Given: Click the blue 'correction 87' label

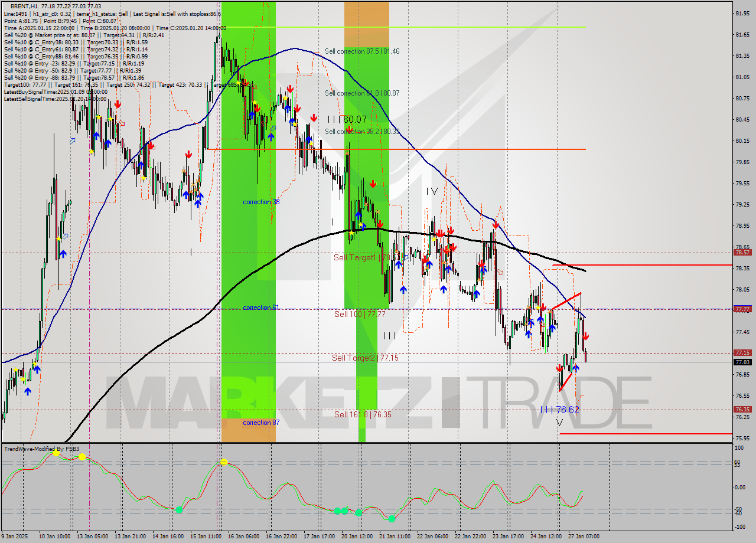Looking at the screenshot, I should 261,423.
